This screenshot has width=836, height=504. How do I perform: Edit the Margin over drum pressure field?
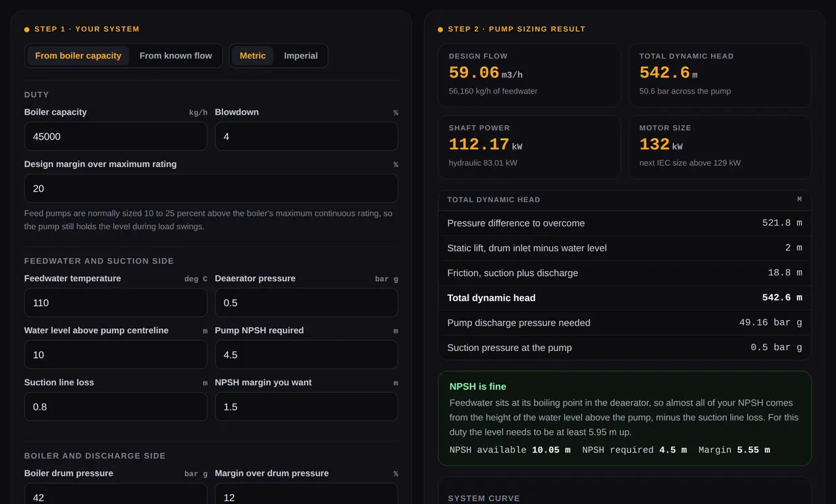pos(306,494)
